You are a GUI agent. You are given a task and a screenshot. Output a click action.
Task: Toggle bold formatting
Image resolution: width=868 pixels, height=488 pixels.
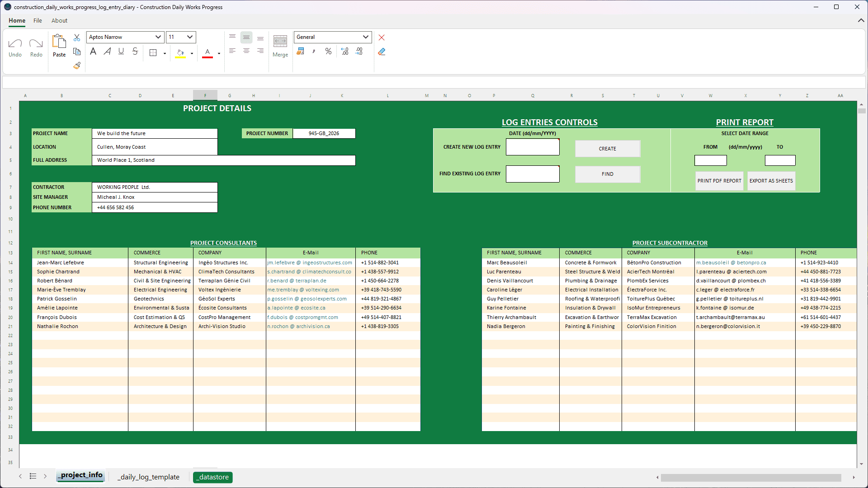coord(93,51)
